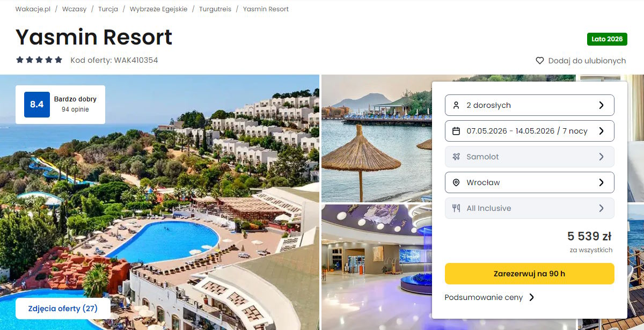Click the Lato 2026 green badge
644x330 pixels.
coord(607,39)
